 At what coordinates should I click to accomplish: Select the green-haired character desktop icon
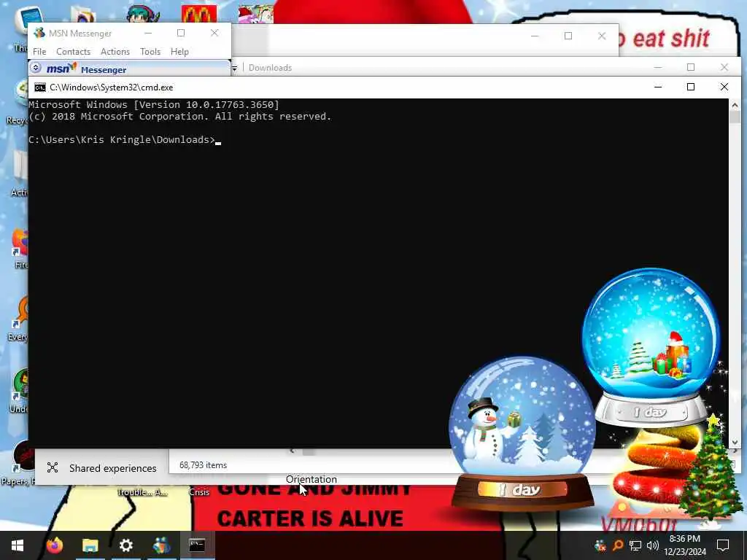142,15
